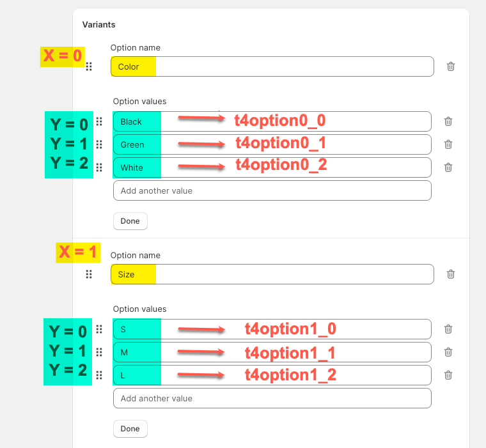Delete the Size option with trash icon
This screenshot has width=486, height=448.
pos(451,274)
